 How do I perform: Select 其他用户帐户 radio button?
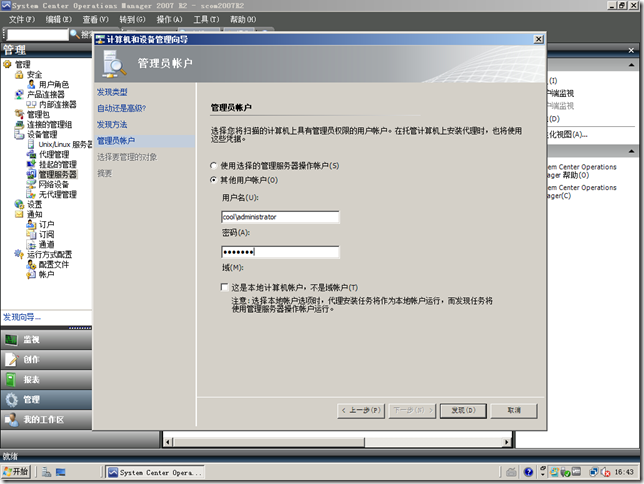(213, 180)
